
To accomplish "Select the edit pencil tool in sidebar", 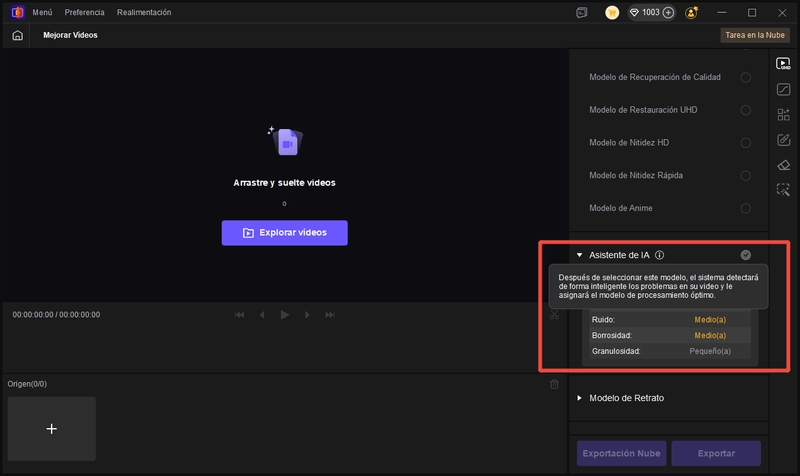I will coord(783,140).
